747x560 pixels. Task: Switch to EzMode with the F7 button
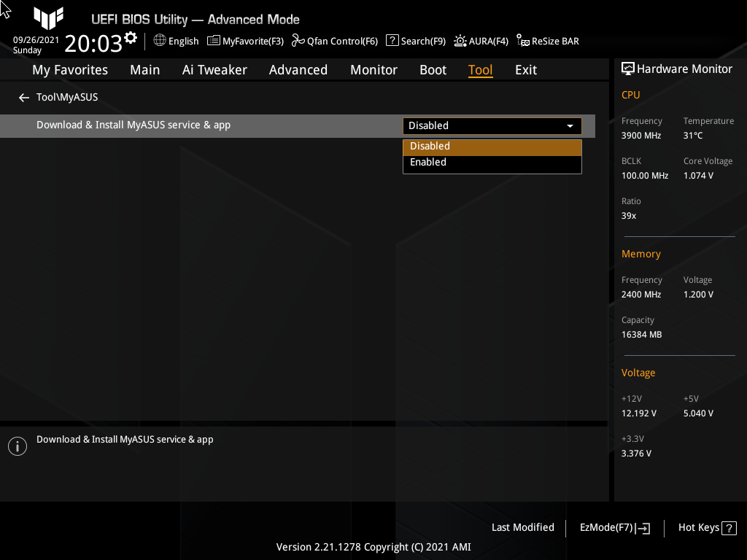point(614,527)
